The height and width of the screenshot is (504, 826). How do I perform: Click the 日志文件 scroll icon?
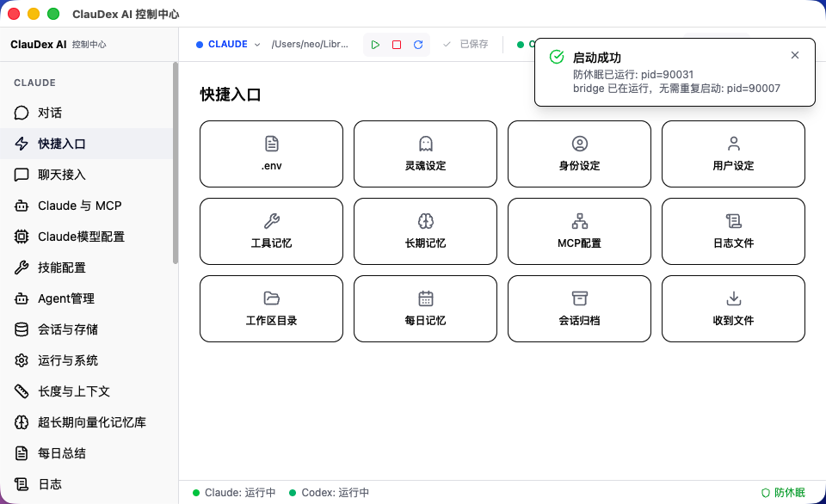click(x=733, y=221)
